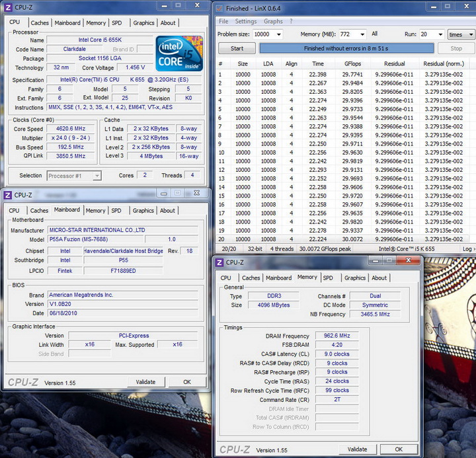Switch to Memory tab in Mainboard CPU-Z window
476x458 pixels.
point(95,210)
